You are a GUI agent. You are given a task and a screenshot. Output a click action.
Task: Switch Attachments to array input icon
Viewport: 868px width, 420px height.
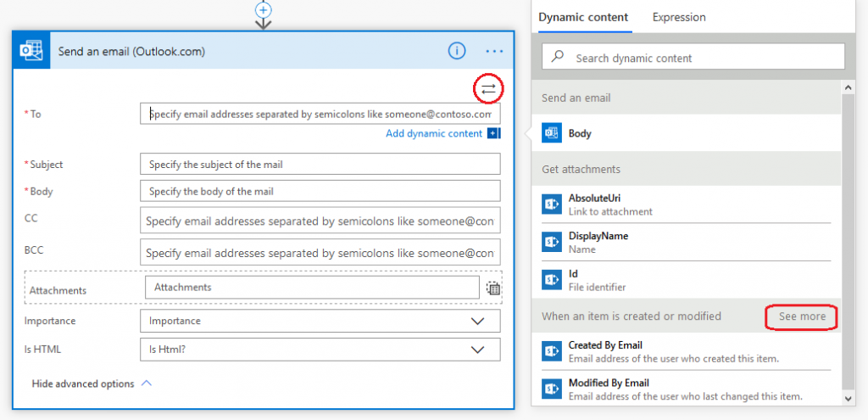[x=493, y=288]
